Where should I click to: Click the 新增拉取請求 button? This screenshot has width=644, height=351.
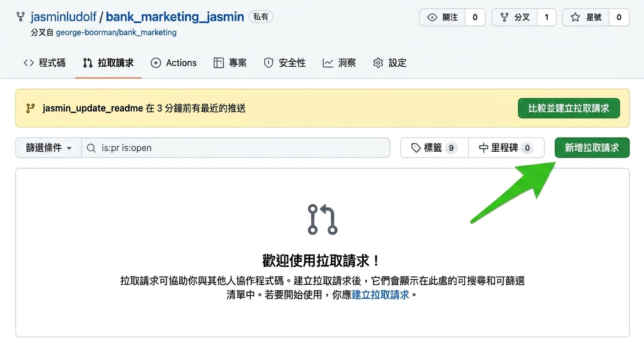pyautogui.click(x=592, y=148)
